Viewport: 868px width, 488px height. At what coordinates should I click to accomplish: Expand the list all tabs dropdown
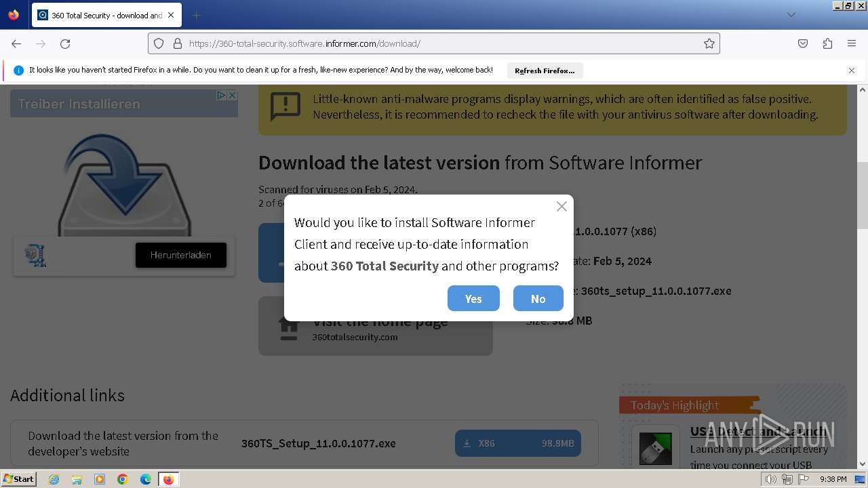(x=791, y=15)
